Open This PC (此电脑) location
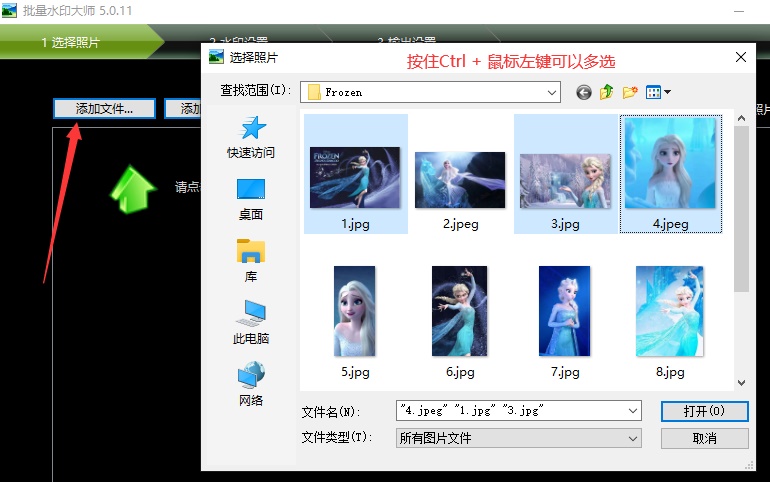 point(251,322)
